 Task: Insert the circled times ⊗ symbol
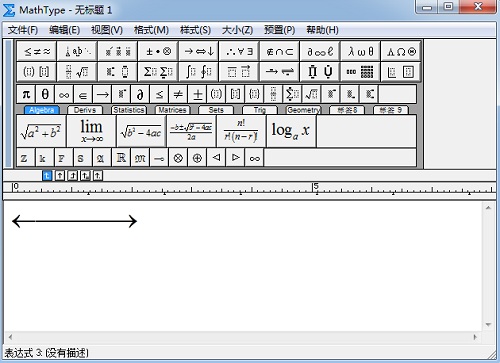(x=178, y=158)
